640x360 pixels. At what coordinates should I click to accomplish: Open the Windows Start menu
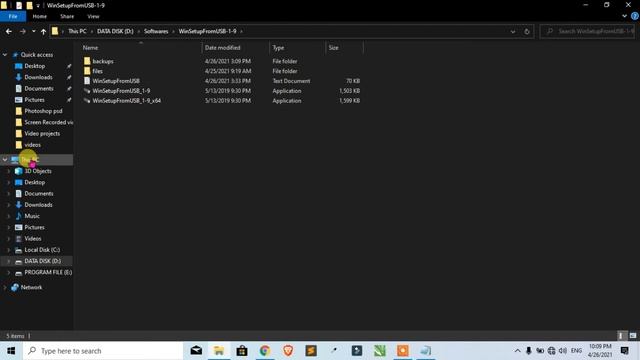(x=11, y=351)
